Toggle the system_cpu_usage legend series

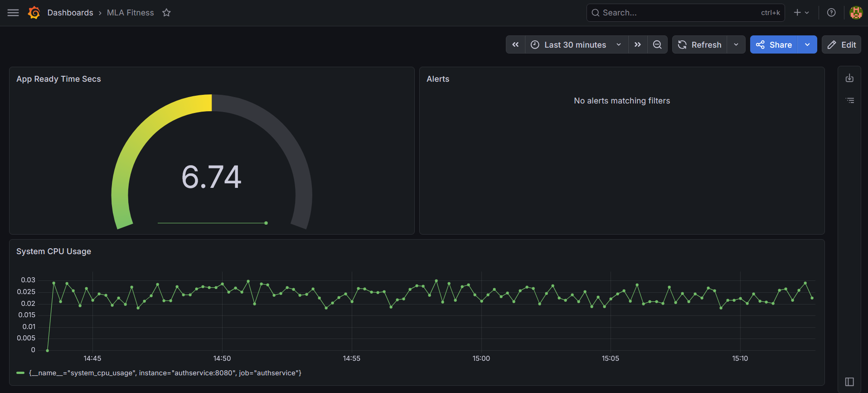(165, 373)
